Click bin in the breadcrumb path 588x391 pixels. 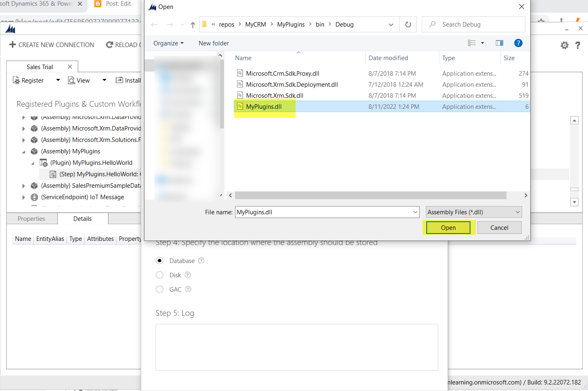coord(320,25)
